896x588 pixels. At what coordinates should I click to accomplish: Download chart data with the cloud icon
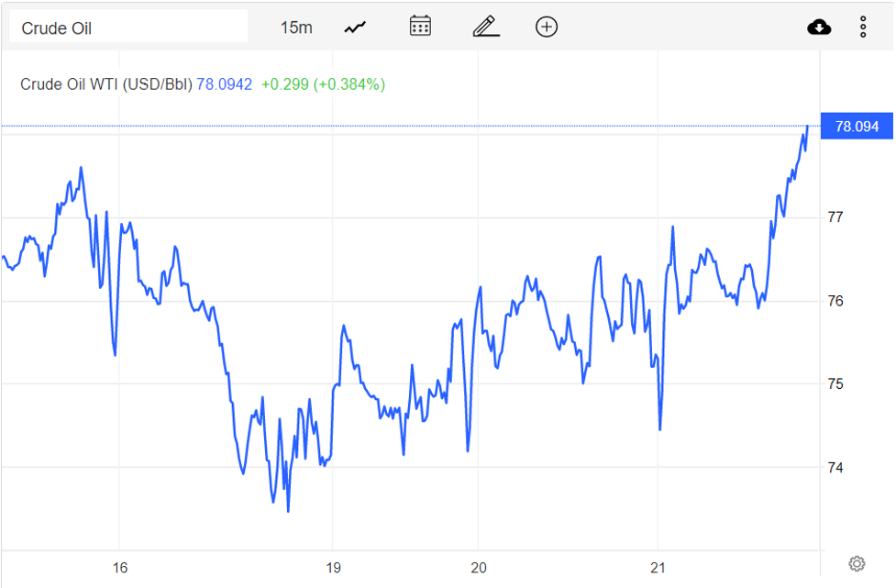819,28
